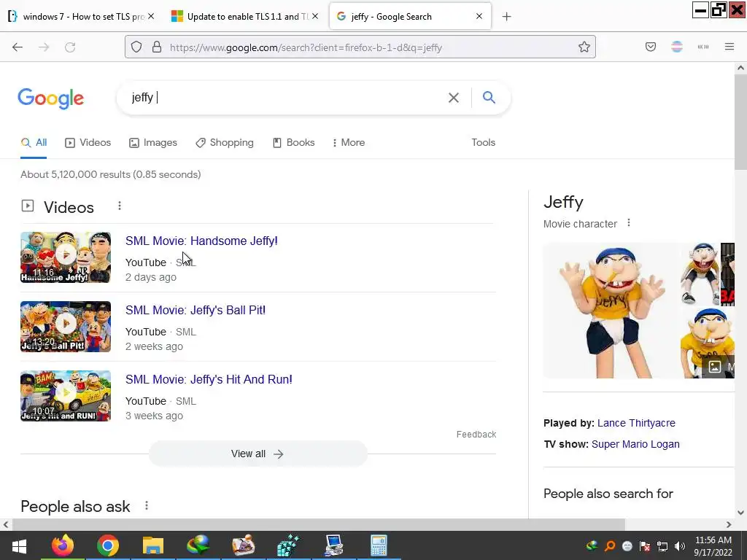This screenshot has width=747, height=560.
Task: Select the Books search filter
Action: (293, 142)
